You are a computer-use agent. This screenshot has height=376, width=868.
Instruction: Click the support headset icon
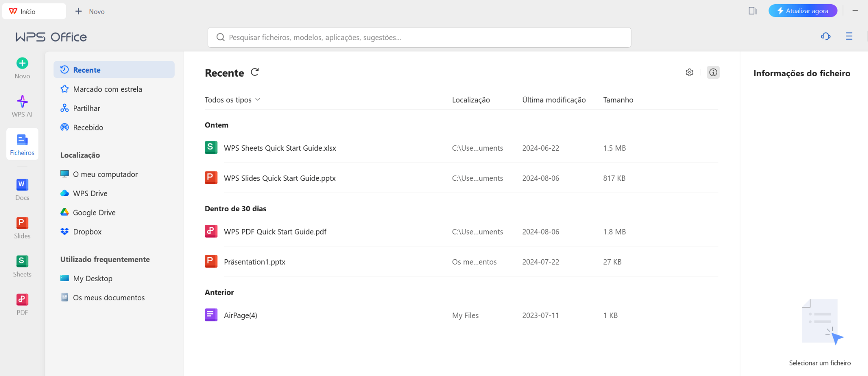[825, 36]
